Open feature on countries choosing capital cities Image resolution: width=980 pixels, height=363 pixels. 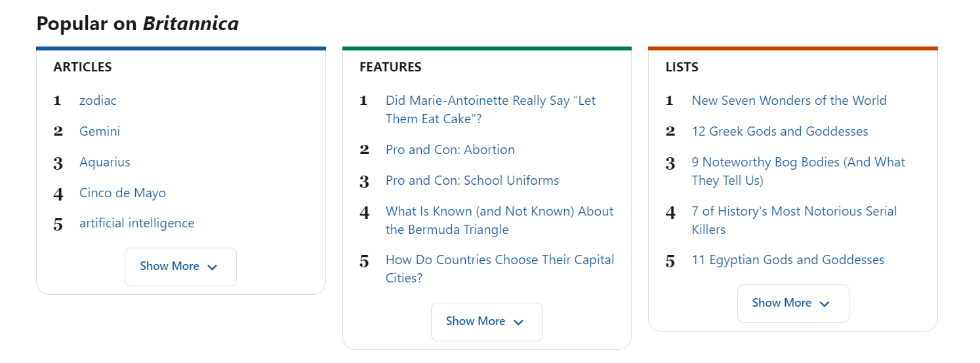coord(499,269)
